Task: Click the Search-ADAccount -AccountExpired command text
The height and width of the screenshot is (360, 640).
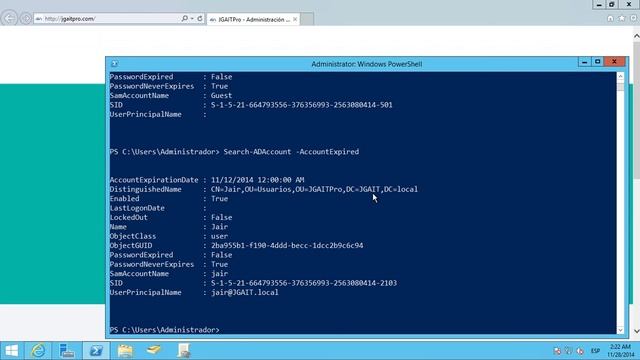Action: [x=291, y=152]
